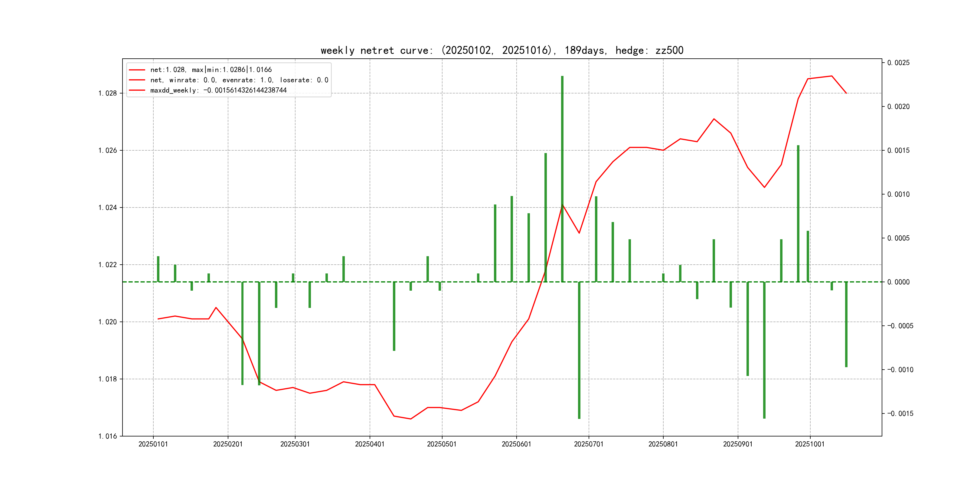Click the 1.028 left axis tick label

(x=108, y=93)
